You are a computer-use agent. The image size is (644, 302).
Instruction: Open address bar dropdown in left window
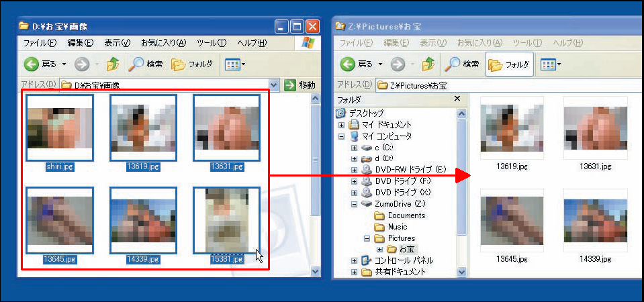pos(275,85)
